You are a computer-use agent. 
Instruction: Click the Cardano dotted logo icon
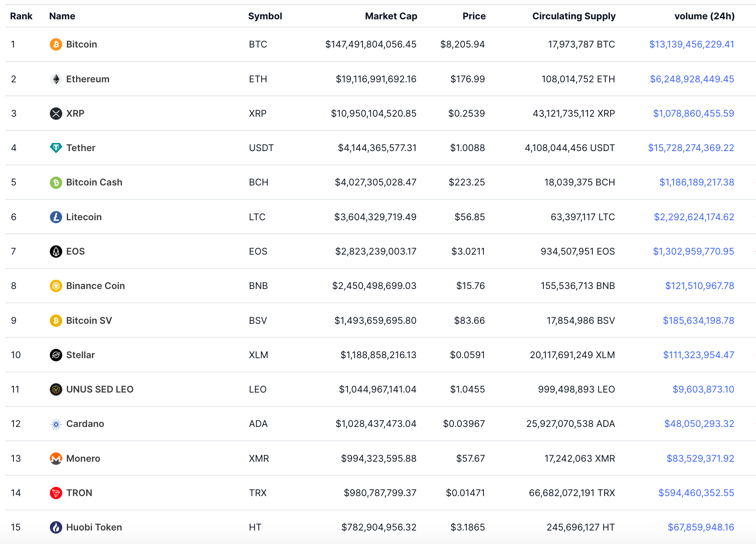point(56,424)
